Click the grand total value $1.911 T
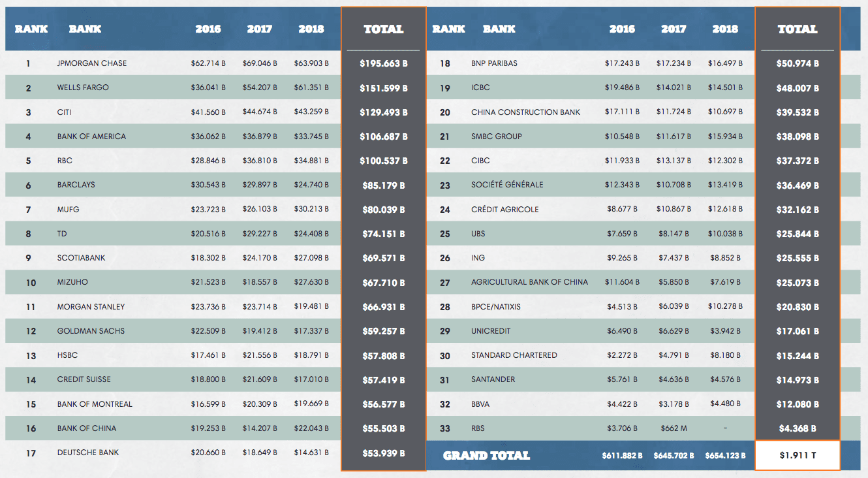The width and height of the screenshot is (868, 478). (798, 456)
